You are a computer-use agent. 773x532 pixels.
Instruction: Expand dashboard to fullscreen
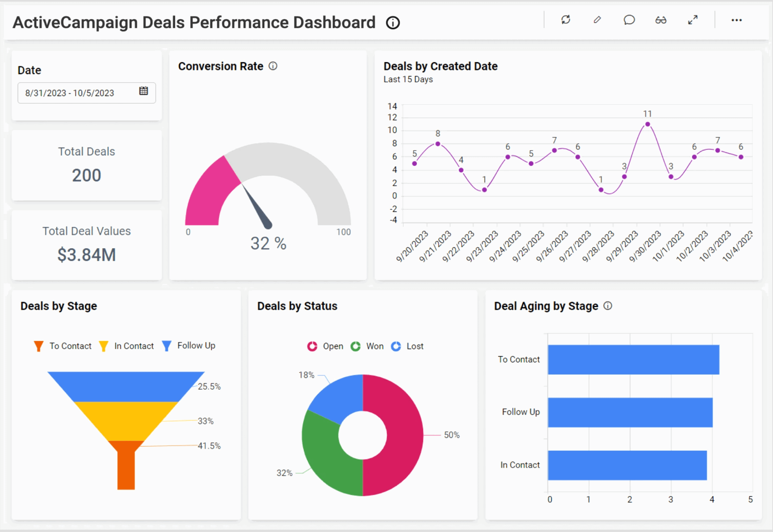point(693,20)
